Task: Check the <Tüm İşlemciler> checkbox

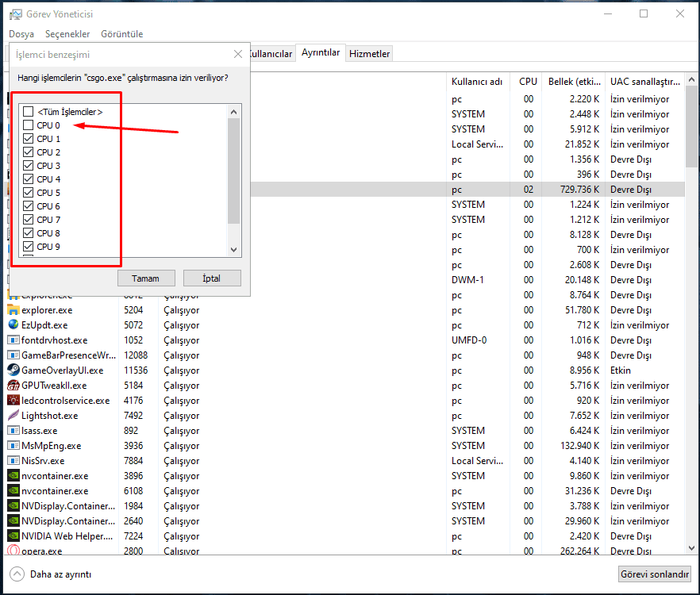Action: click(x=29, y=112)
